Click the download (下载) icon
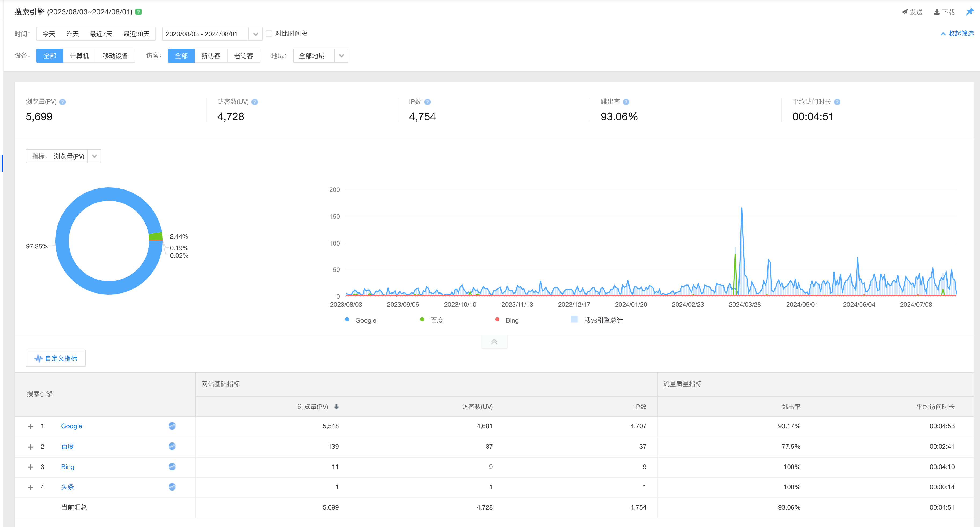Screen dimensions: 980x527 point(937,12)
